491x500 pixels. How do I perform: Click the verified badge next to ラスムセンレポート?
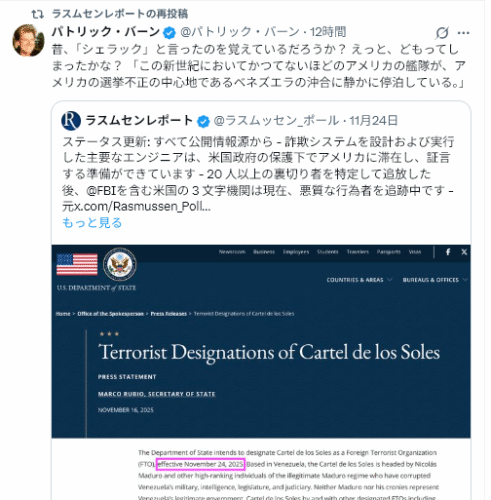203,121
